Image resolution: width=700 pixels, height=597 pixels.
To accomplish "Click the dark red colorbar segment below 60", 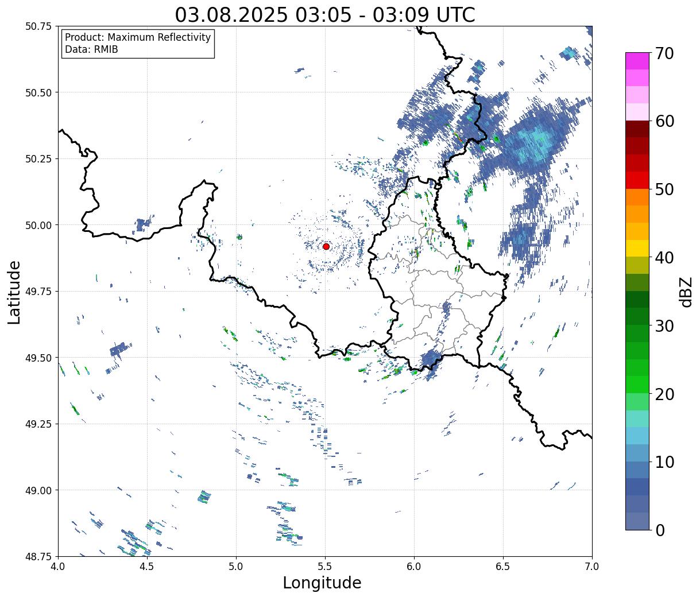I will click(x=637, y=129).
